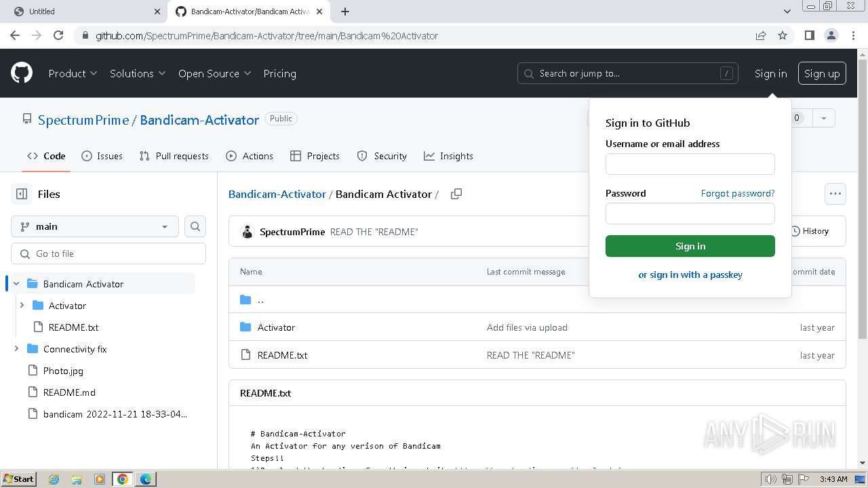Click the GitHub Octocat logo
This screenshot has width=868, height=488.
(22, 73)
